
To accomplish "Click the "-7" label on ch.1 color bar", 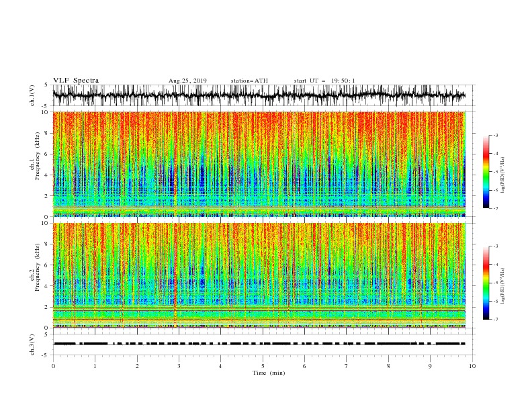I will 495,208.
